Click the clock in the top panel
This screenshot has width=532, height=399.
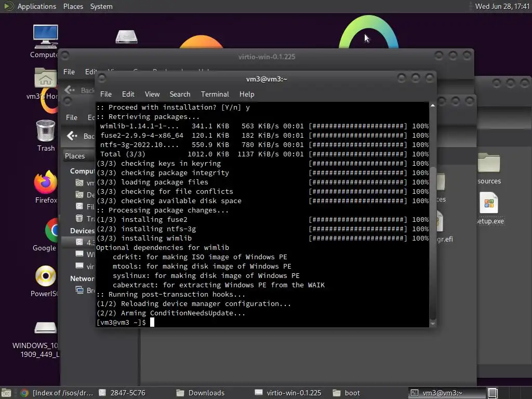pyautogui.click(x=502, y=6)
